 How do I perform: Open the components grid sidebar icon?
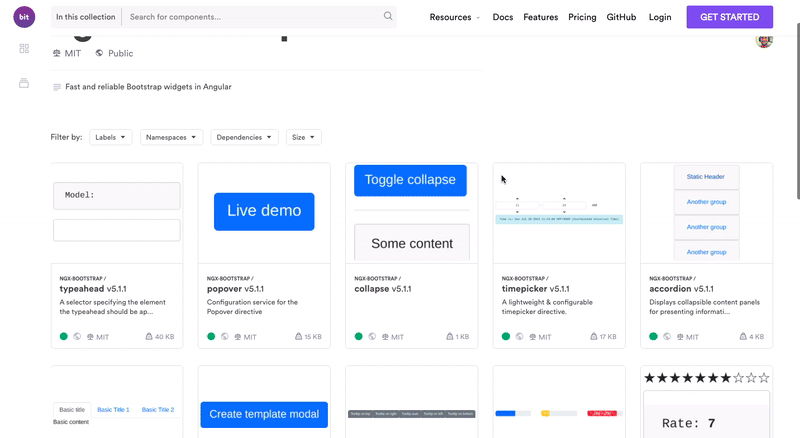24,48
